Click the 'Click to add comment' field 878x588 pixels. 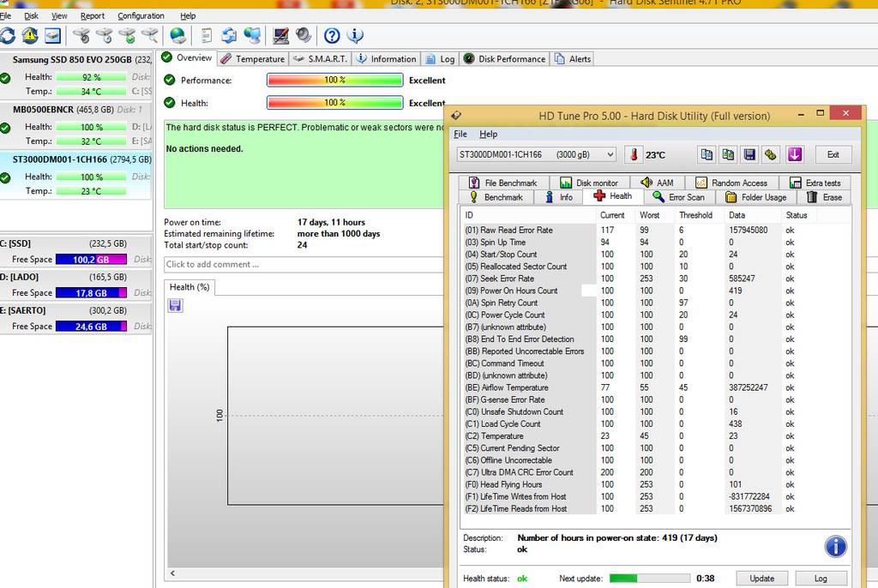point(304,264)
